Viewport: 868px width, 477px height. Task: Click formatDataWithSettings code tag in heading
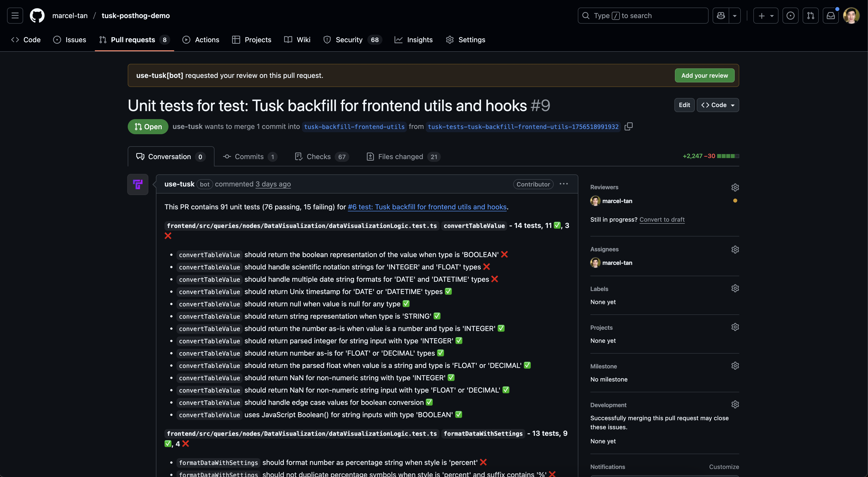[x=483, y=434]
